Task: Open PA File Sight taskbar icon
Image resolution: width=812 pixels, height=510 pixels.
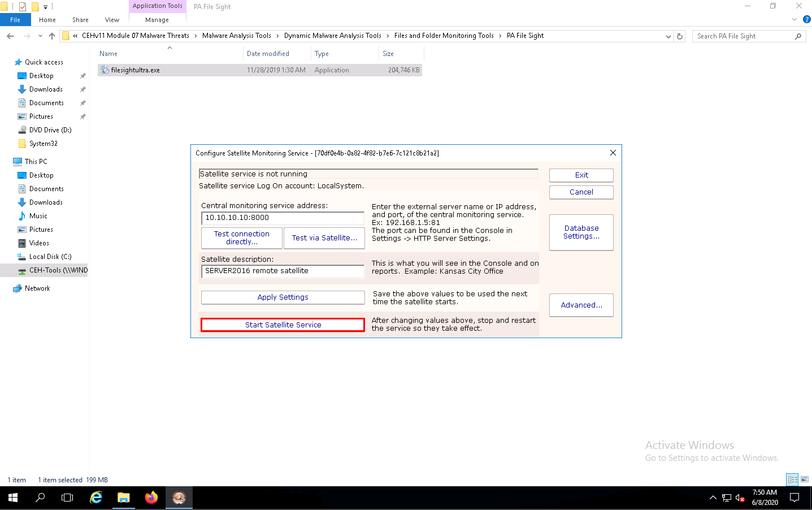Action: click(179, 498)
